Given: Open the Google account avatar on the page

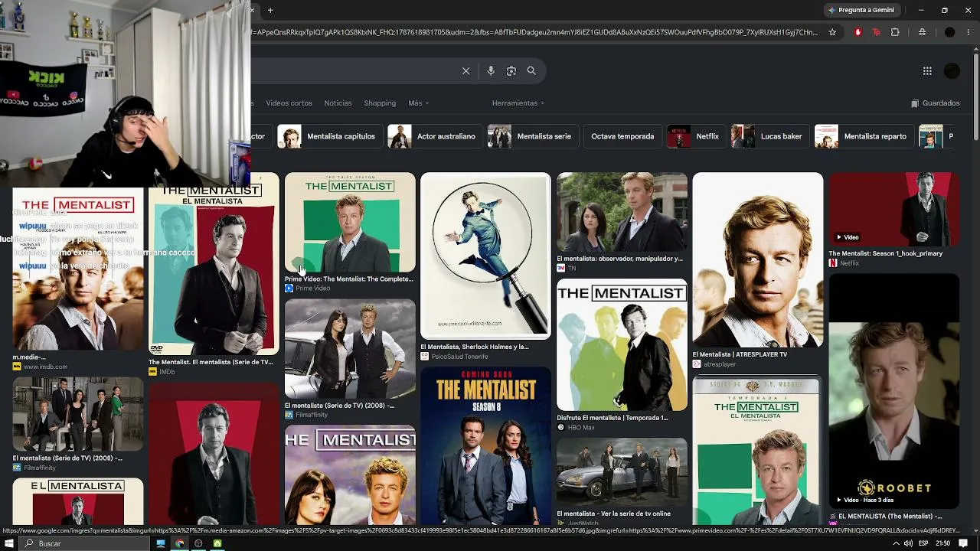Looking at the screenshot, I should [952, 71].
